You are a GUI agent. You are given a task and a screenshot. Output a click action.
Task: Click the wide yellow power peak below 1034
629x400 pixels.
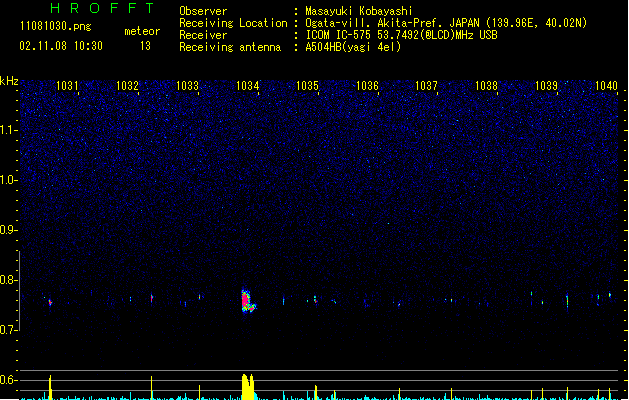[248, 387]
